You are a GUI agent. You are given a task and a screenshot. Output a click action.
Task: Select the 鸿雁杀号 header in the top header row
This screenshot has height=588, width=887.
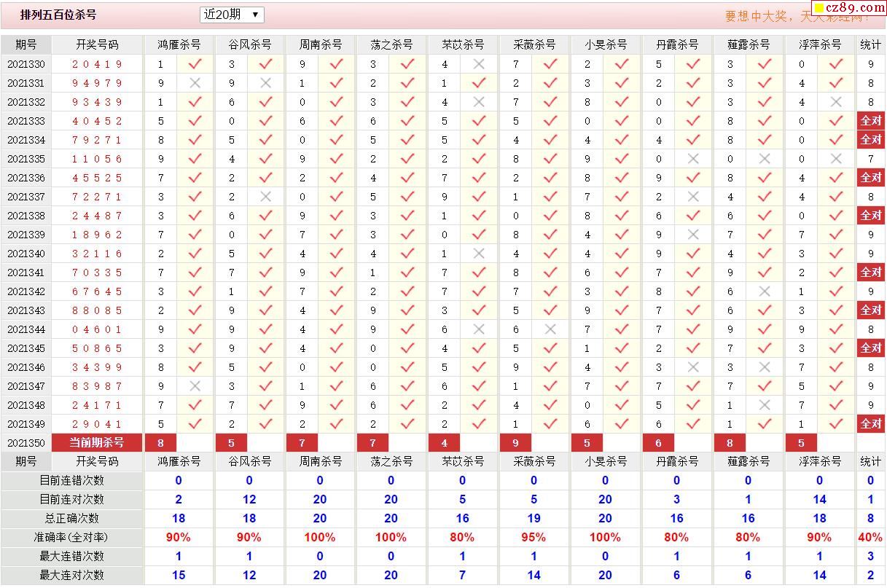click(179, 44)
